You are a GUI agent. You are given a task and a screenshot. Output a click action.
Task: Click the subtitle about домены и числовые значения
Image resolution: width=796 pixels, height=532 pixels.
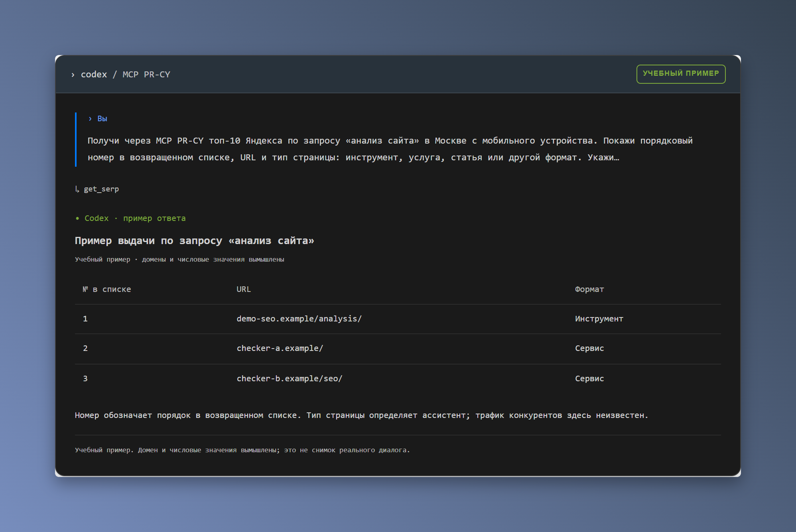coord(179,260)
